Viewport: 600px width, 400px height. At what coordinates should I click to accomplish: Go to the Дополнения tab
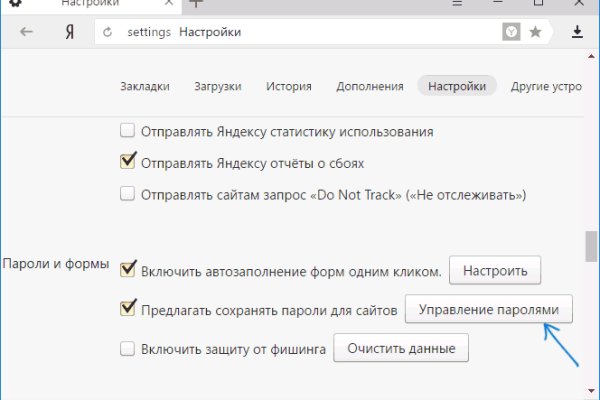point(370,86)
